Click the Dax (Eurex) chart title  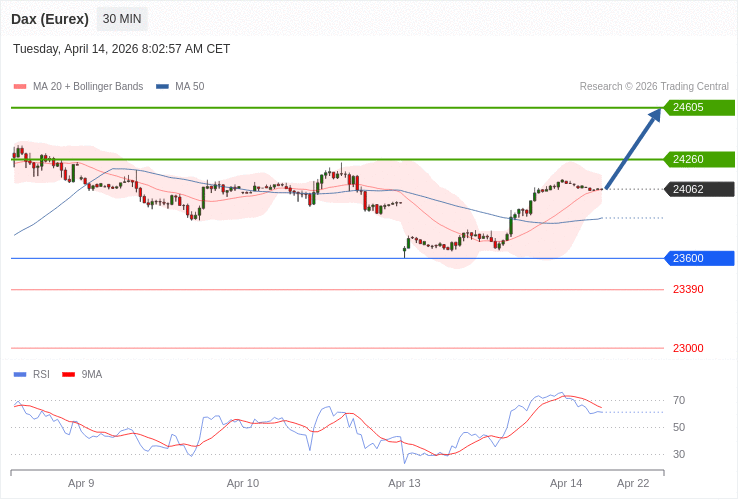pos(50,19)
